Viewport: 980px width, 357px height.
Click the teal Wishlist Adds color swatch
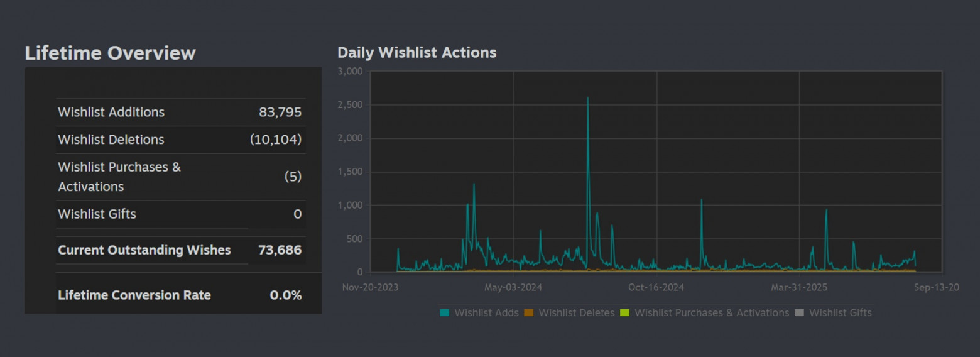click(445, 312)
